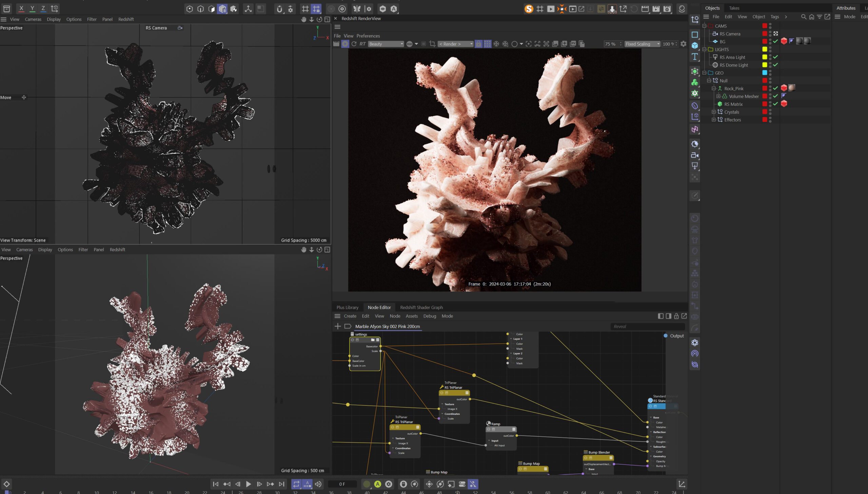Expand the Crystals null in object tree

point(713,111)
